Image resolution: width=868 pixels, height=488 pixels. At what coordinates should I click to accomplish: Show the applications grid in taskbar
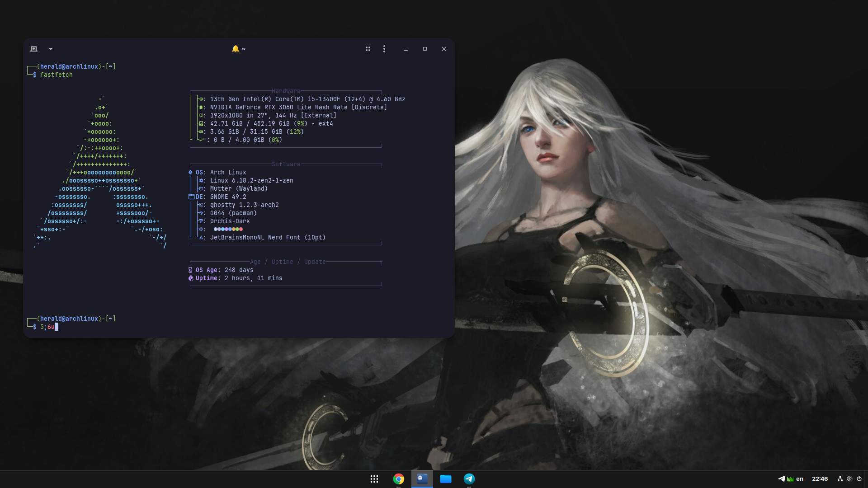tap(374, 479)
